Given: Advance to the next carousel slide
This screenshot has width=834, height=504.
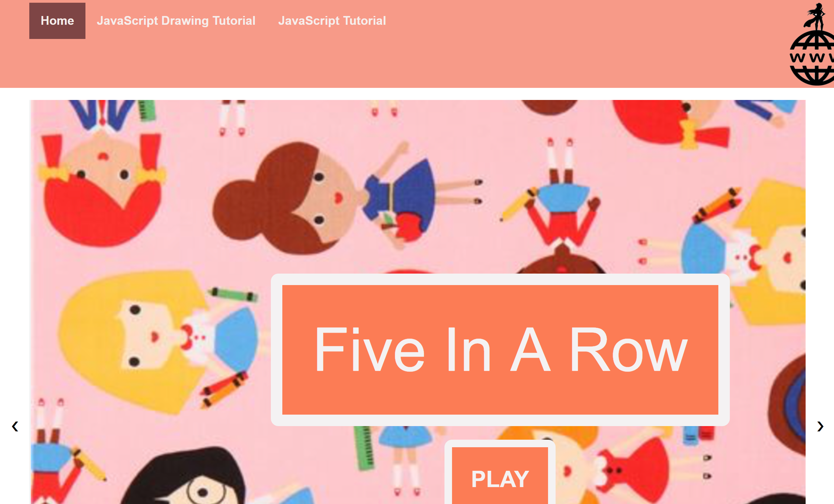Looking at the screenshot, I should pos(820,426).
